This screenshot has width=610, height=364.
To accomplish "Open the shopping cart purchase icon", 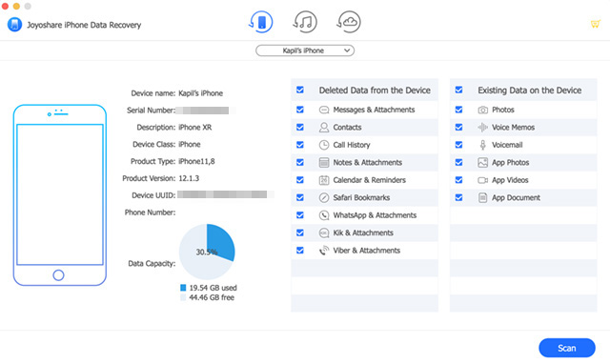I will 595,24.
